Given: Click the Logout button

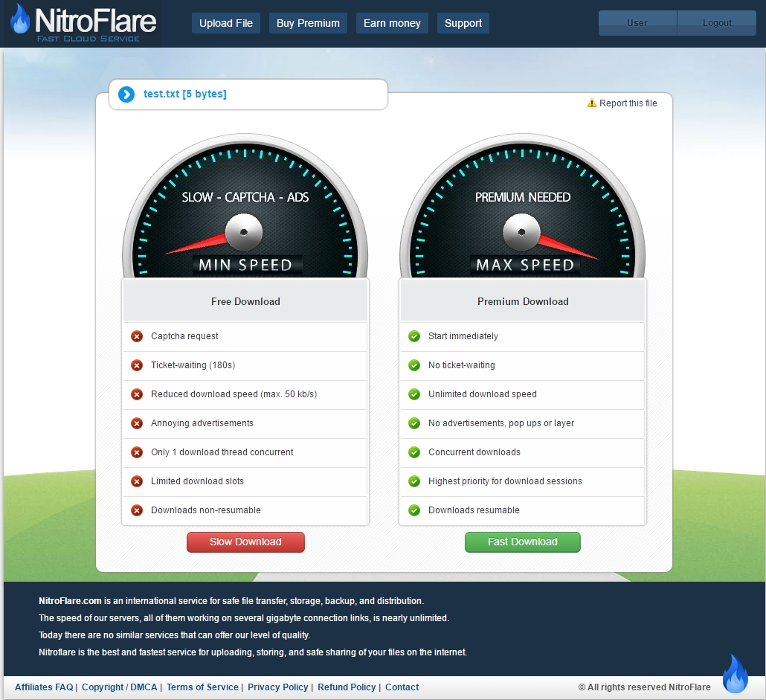Looking at the screenshot, I should (717, 23).
